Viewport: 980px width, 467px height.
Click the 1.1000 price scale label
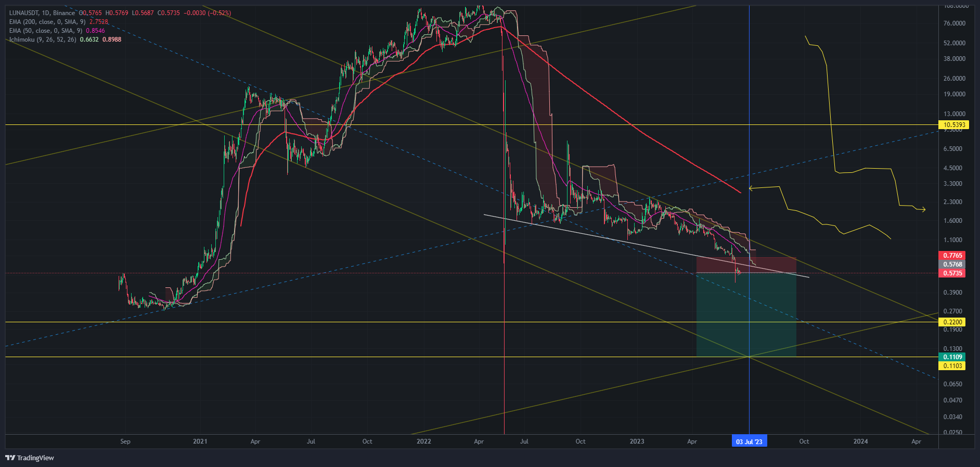click(x=952, y=240)
